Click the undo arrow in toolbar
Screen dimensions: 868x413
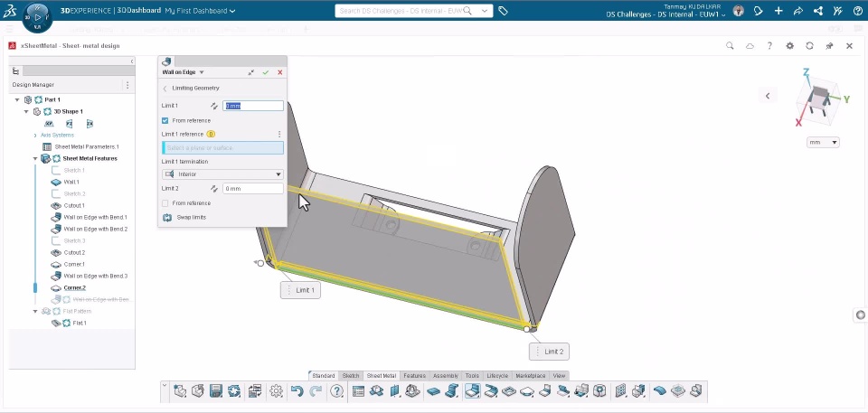[x=297, y=390]
